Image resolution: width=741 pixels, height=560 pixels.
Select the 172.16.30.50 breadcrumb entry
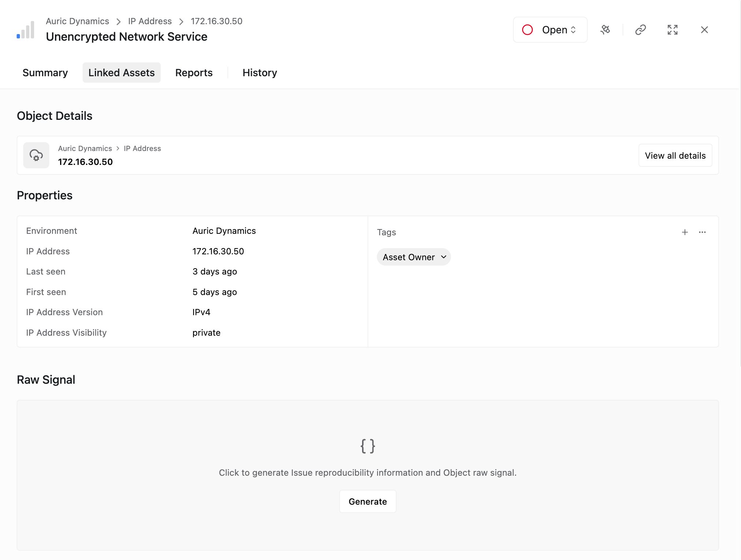[216, 21]
